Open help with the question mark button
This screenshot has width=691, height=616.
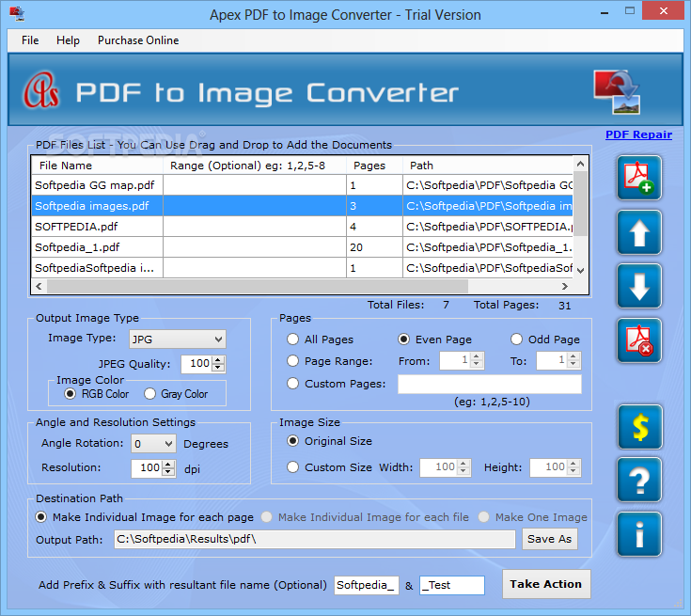click(x=639, y=481)
